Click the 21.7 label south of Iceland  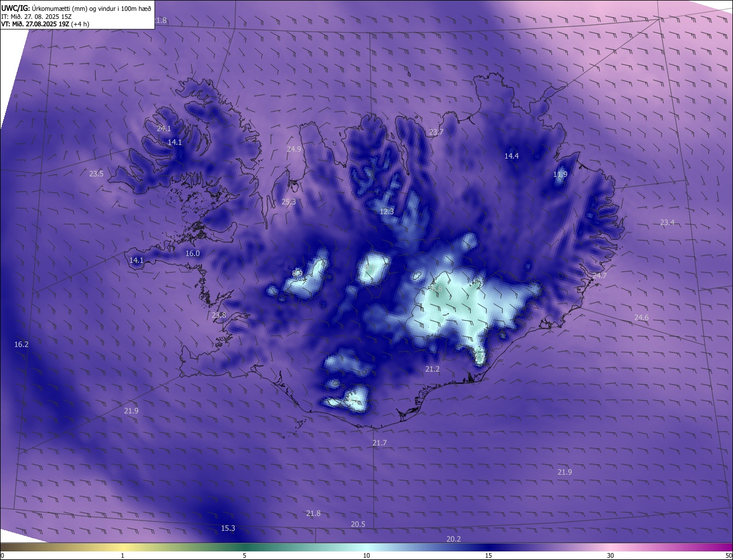[x=380, y=443]
